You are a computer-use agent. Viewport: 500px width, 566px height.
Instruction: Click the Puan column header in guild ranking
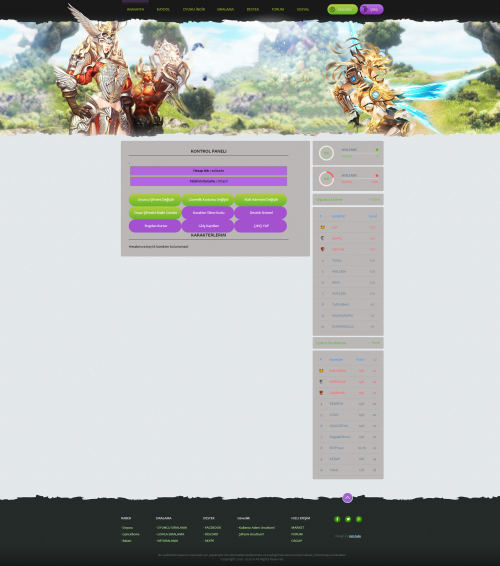[360, 360]
